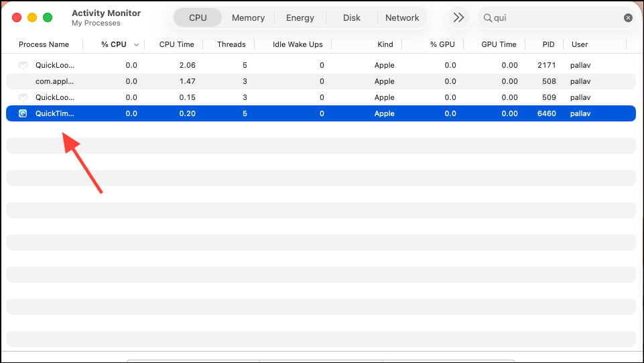Click the first QuickLook process icon

click(23, 65)
